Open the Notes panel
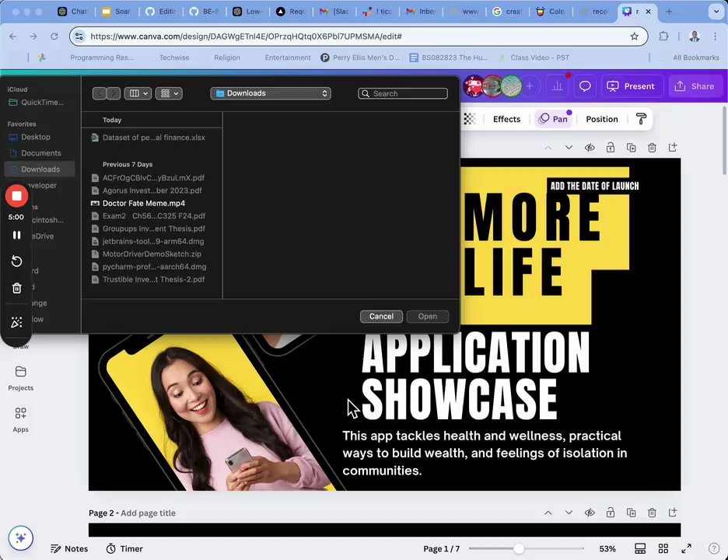The width and height of the screenshot is (728, 560). [x=69, y=548]
